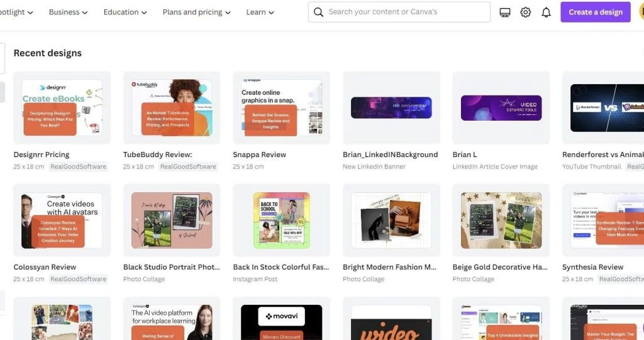Open the video orange text design thumbnail
The height and width of the screenshot is (340, 644).
tap(391, 319)
